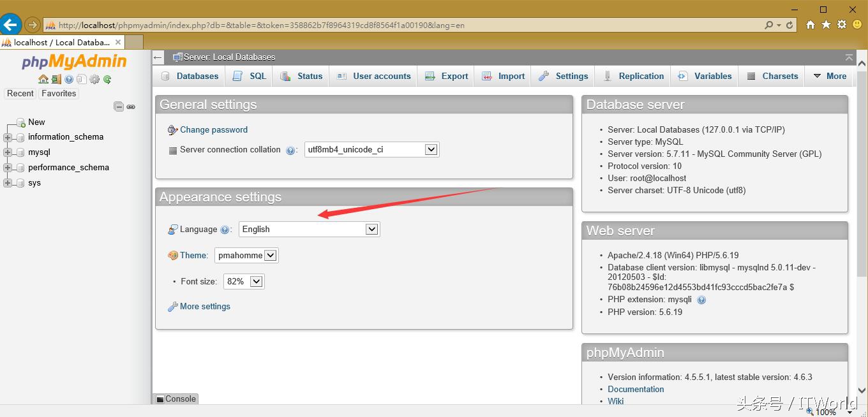Click help icon next to Server connection collation
This screenshot has height=417, width=868.
(x=290, y=150)
